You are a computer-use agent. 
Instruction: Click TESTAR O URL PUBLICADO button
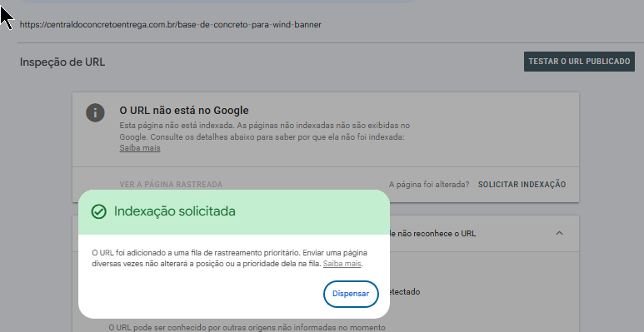(579, 62)
